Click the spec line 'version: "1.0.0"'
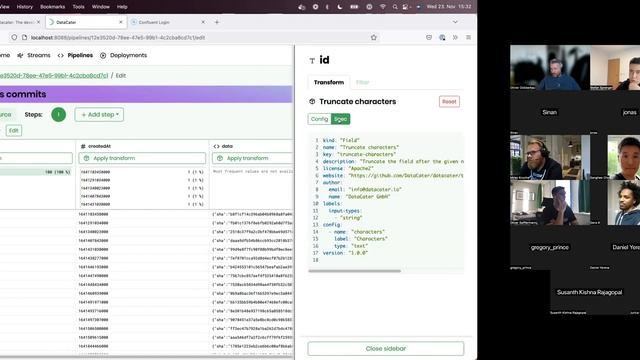The image size is (640, 360). pyautogui.click(x=345, y=253)
